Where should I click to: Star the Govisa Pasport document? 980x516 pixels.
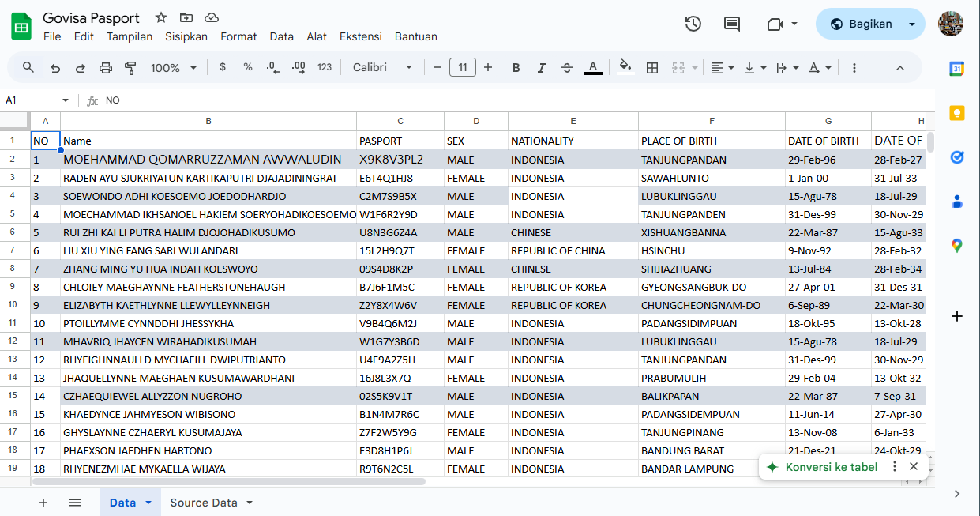(161, 17)
